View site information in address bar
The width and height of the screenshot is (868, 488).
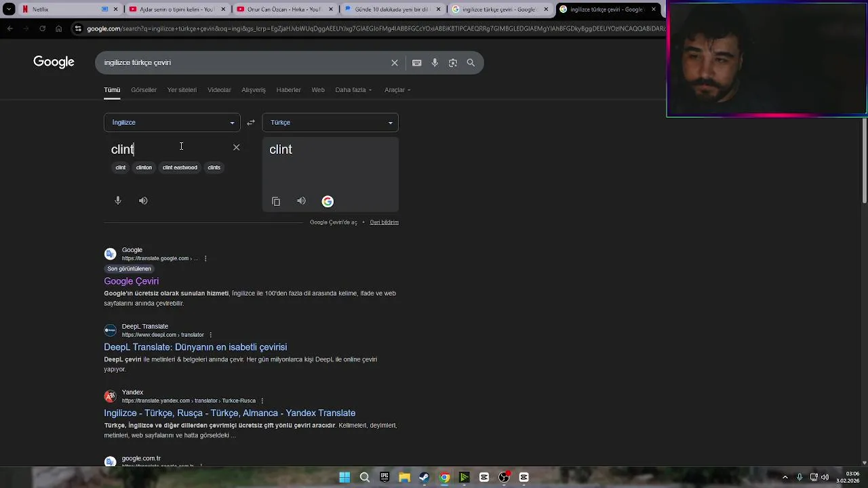(78, 28)
